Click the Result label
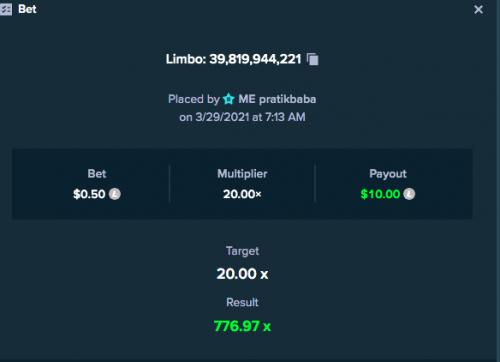Viewport: 500px width, 362px height. (242, 302)
